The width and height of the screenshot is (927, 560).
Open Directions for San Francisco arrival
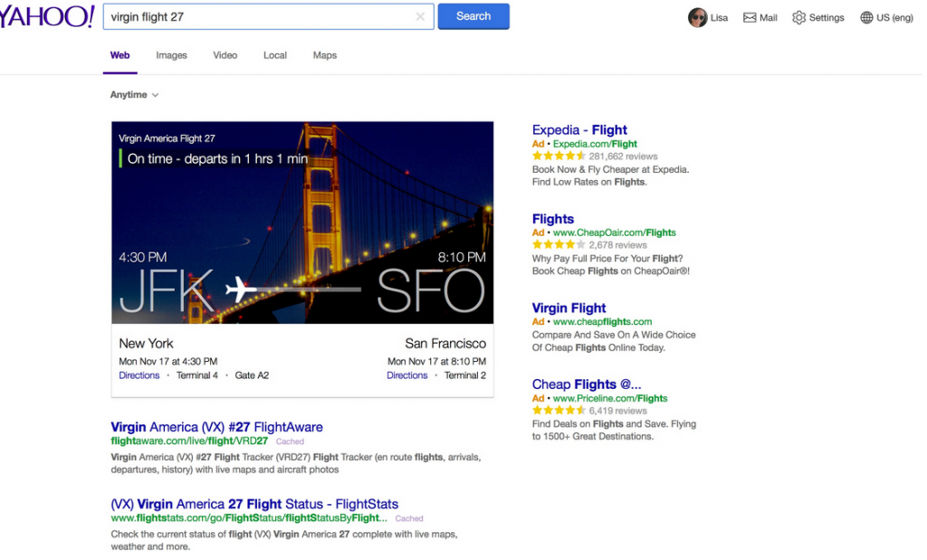[406, 375]
